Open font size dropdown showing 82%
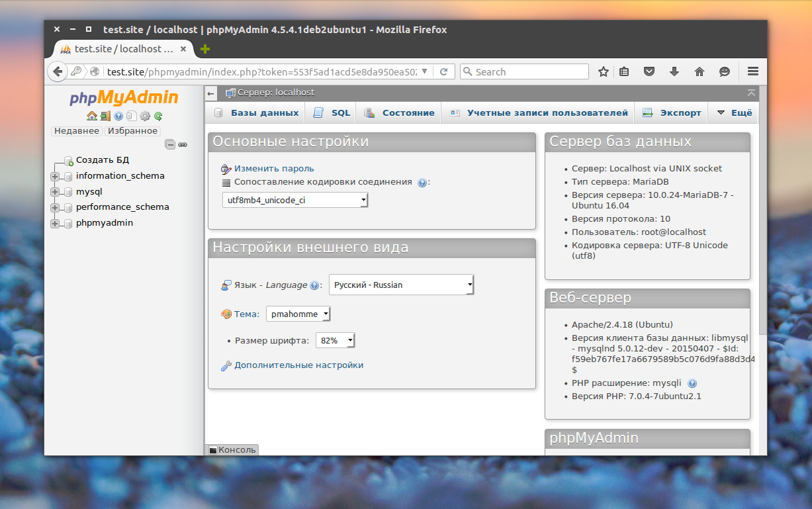812x509 pixels. coord(336,340)
